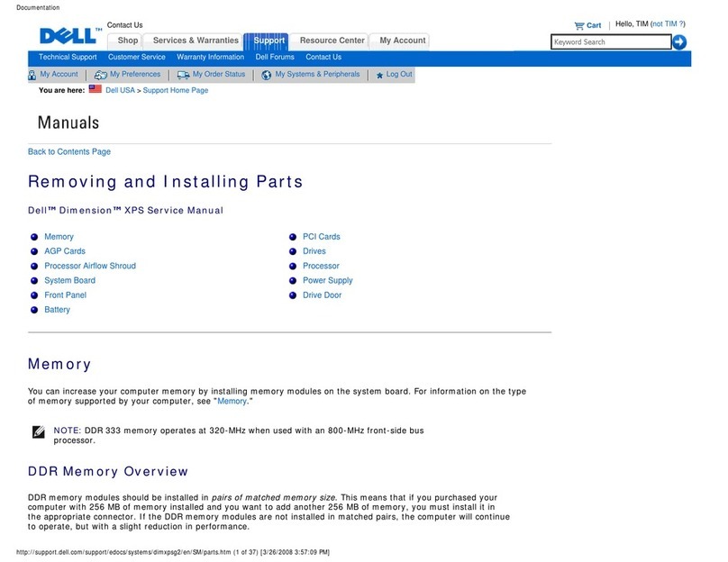Open Warranty Information in blue bar
The height and width of the screenshot is (562, 728).
[x=210, y=57]
